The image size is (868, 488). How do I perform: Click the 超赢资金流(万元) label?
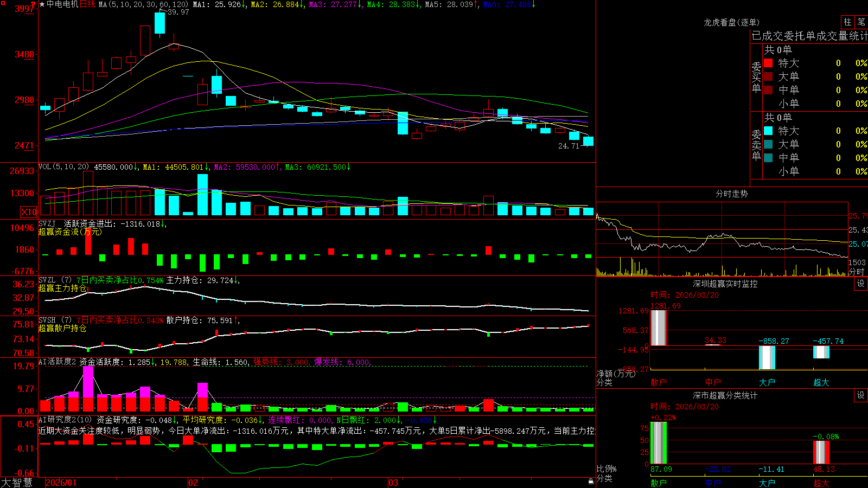coord(69,232)
